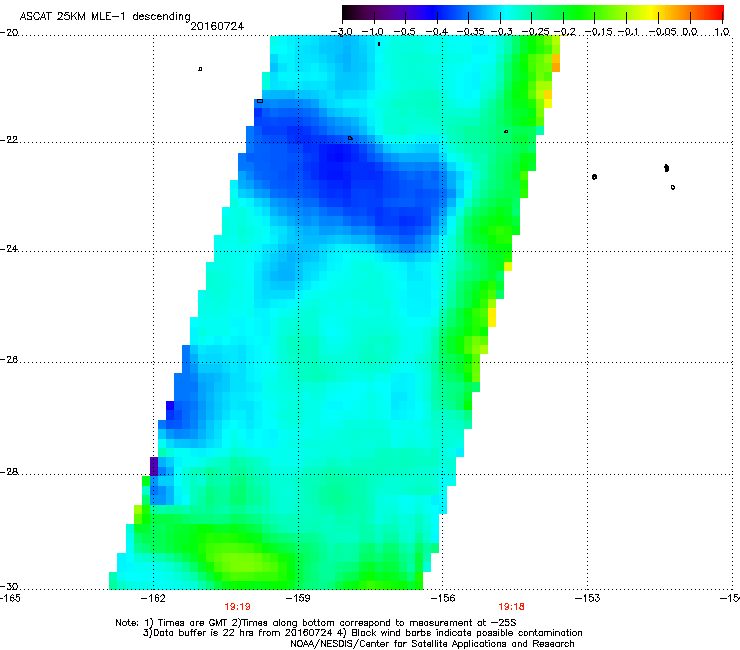Image resolution: width=740 pixels, height=650 pixels.
Task: Click the 'NOAA/NESDIS/Center for Satellite Applications and Research' credit
Action: [432, 644]
